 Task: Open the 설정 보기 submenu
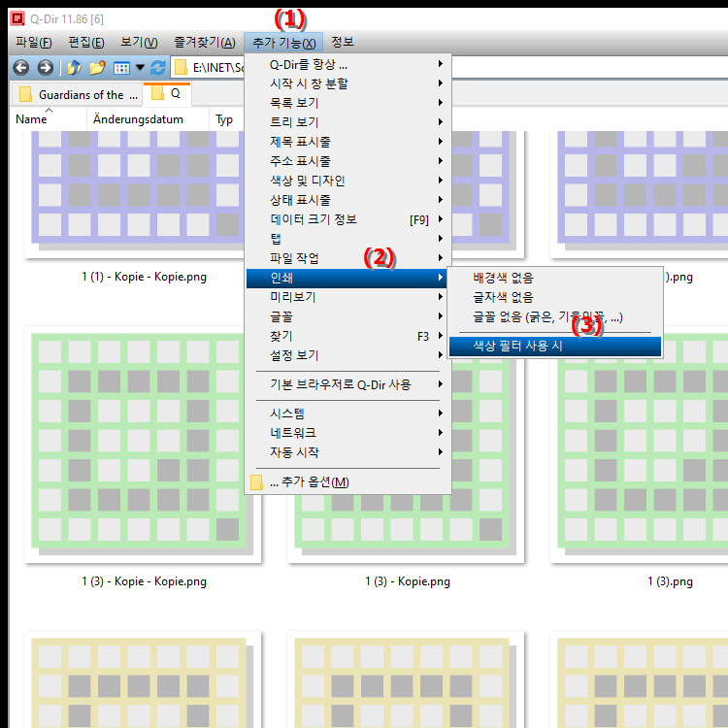[347, 355]
